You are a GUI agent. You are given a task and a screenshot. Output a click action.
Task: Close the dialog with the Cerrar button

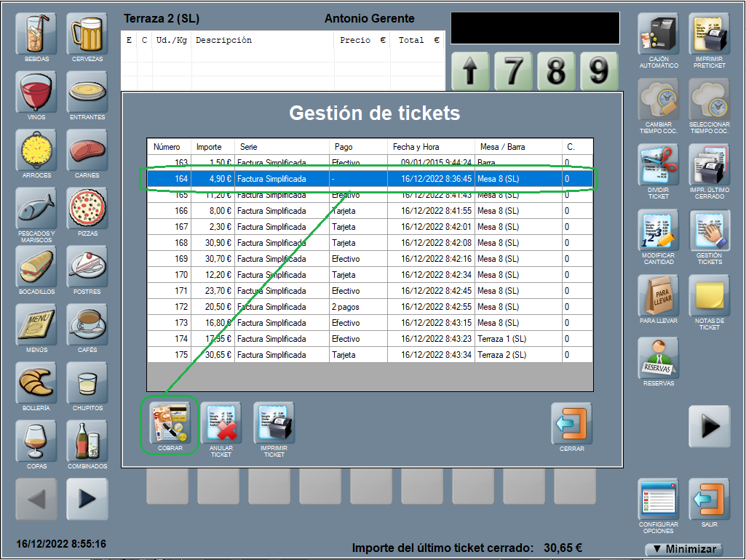coord(571,424)
